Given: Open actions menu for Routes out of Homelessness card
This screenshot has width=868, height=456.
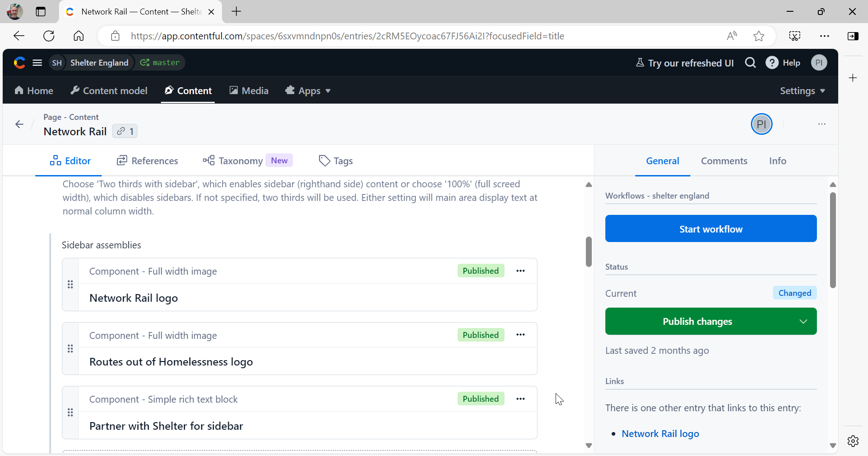Looking at the screenshot, I should click(x=520, y=335).
